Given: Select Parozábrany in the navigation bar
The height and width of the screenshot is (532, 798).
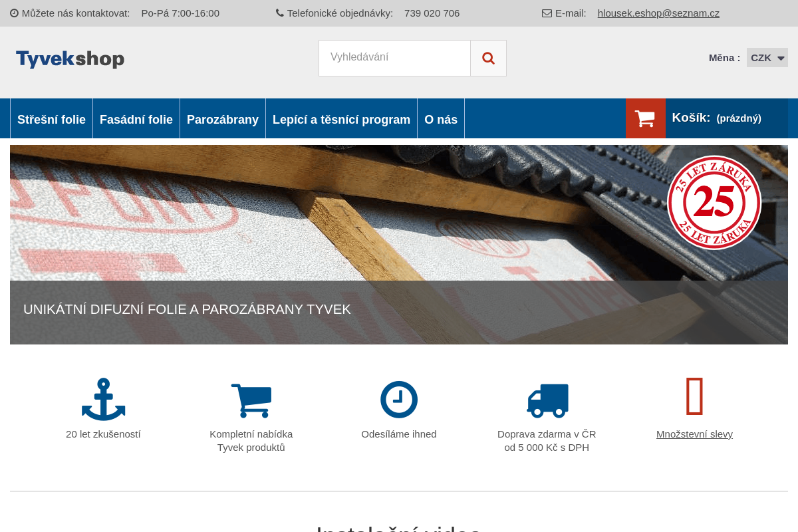Looking at the screenshot, I should (x=223, y=120).
